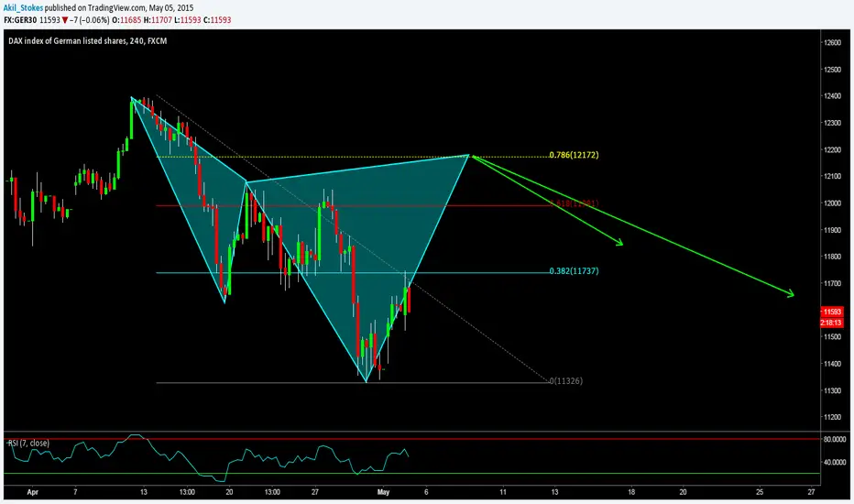Click 12500 on the price axis
This screenshot has width=854, height=504.
[831, 70]
